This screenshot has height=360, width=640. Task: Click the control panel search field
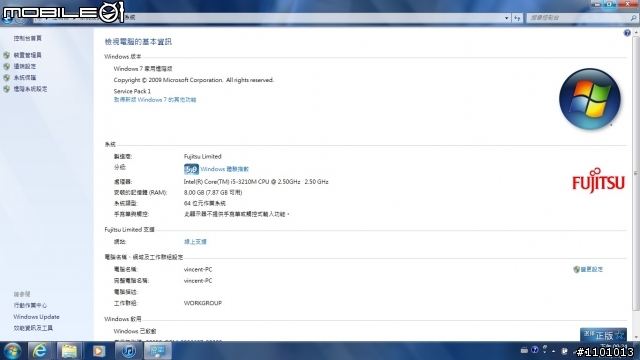coord(578,18)
